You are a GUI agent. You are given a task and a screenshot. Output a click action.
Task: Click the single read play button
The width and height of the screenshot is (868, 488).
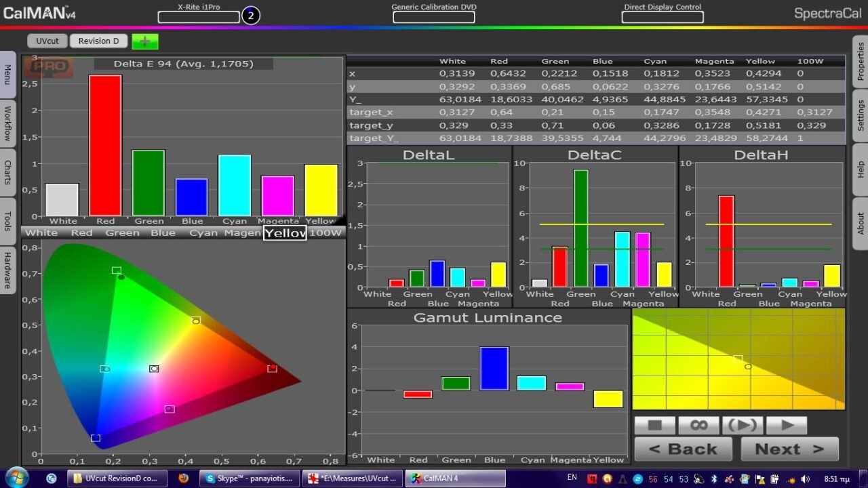[787, 426]
